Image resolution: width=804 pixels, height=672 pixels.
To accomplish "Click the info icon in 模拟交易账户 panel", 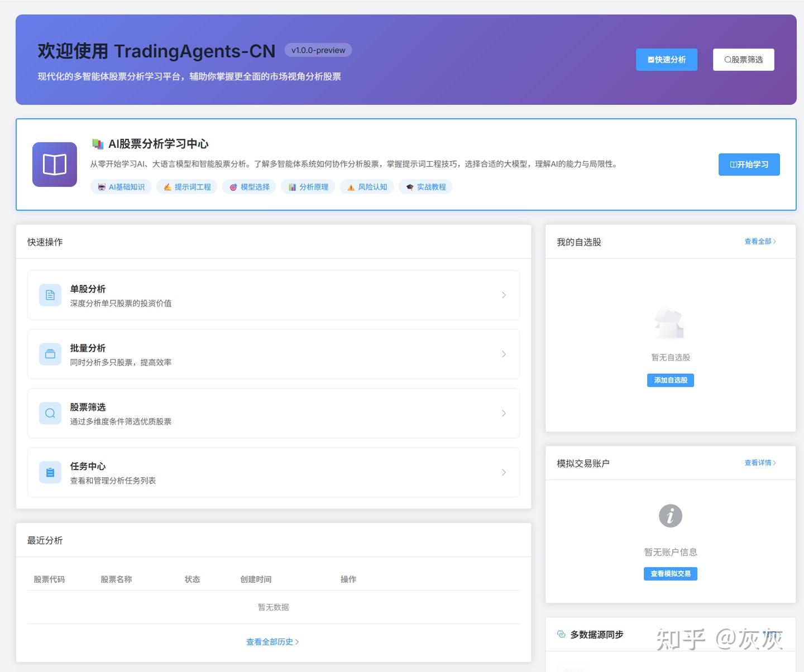I will point(670,516).
